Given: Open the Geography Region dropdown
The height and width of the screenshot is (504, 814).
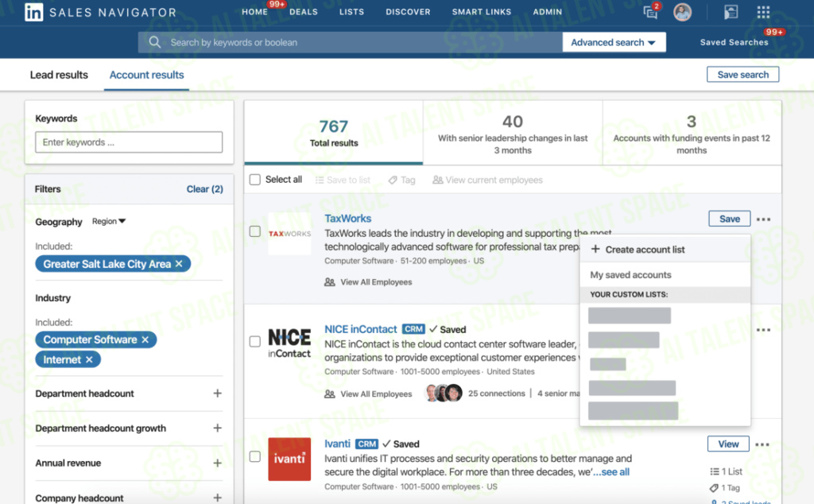Looking at the screenshot, I should click(x=108, y=221).
